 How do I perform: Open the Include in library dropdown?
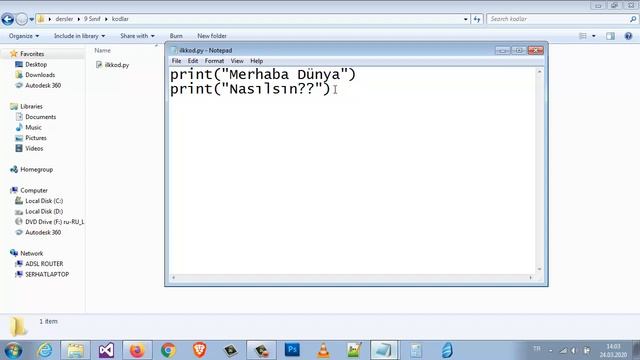pyautogui.click(x=80, y=36)
